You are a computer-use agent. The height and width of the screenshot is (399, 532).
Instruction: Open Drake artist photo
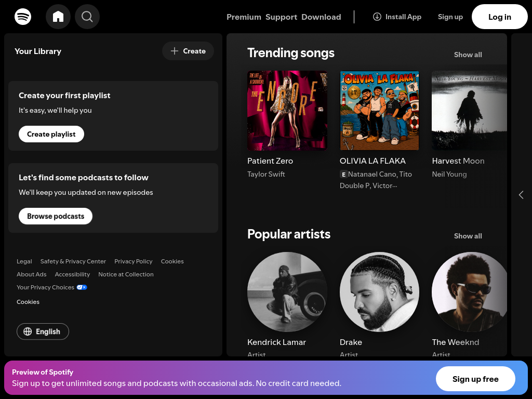coord(379,292)
